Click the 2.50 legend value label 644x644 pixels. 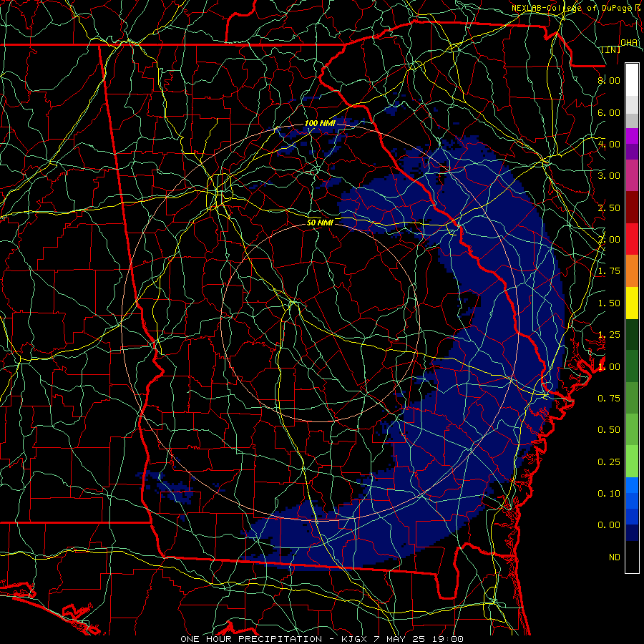(x=609, y=208)
